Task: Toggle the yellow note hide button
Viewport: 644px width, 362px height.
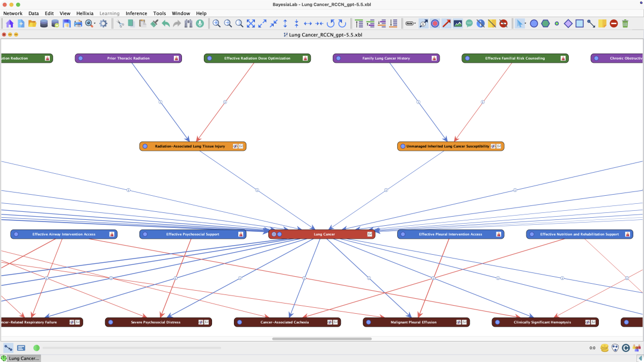Action: [492, 24]
